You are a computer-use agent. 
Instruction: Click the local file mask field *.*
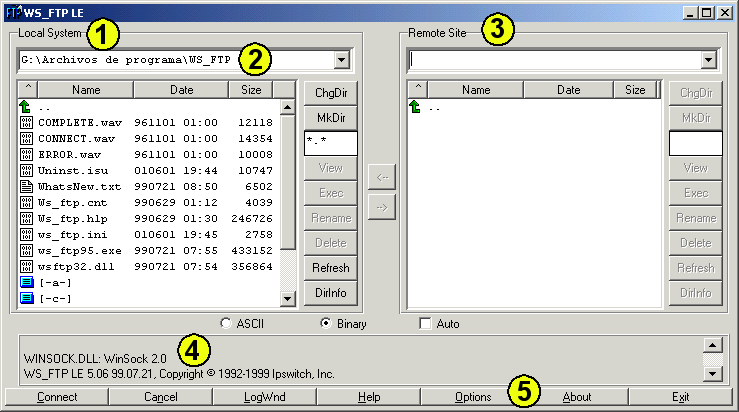[331, 143]
